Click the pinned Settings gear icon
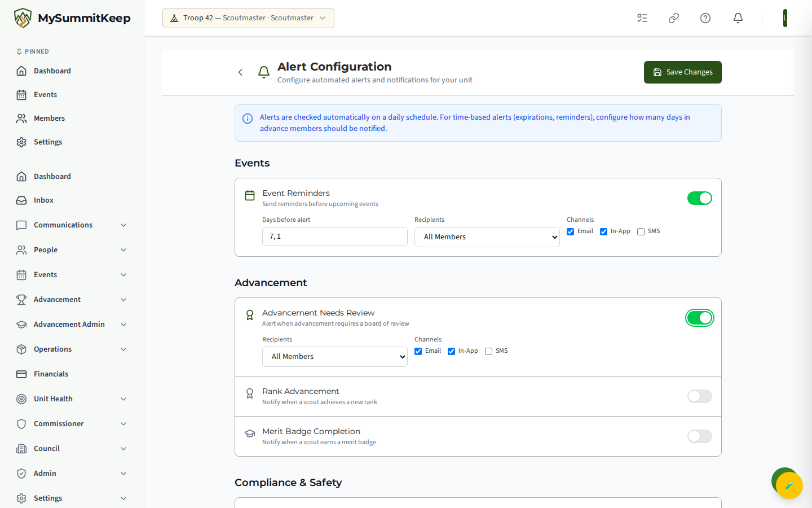 coord(21,142)
